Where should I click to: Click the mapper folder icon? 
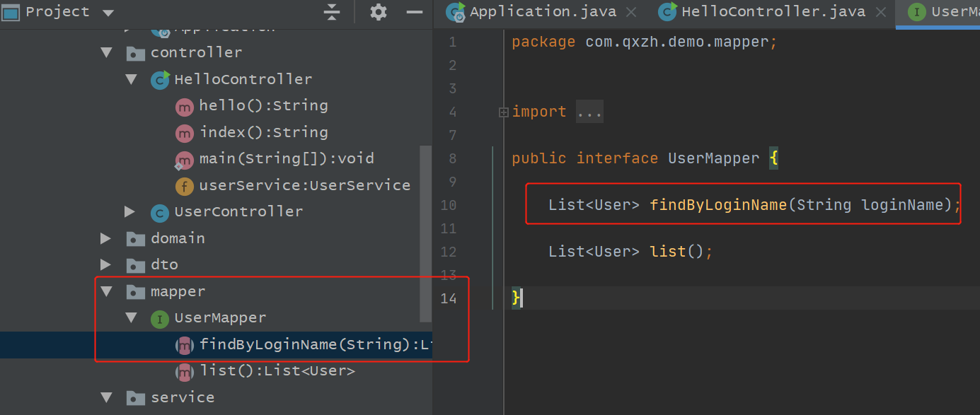tap(135, 292)
